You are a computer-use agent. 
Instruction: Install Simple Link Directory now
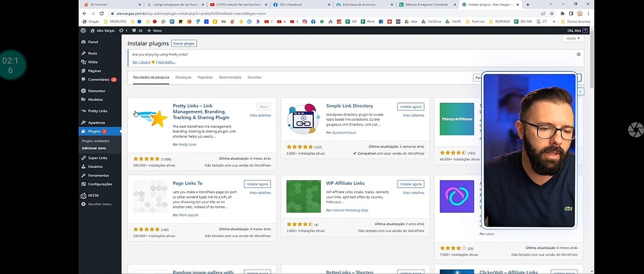pos(411,107)
